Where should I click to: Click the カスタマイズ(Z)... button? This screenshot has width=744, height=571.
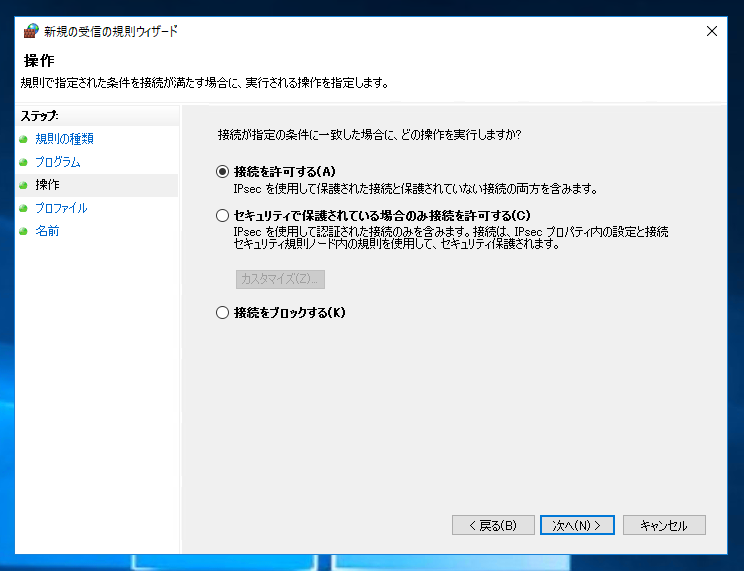(280, 279)
